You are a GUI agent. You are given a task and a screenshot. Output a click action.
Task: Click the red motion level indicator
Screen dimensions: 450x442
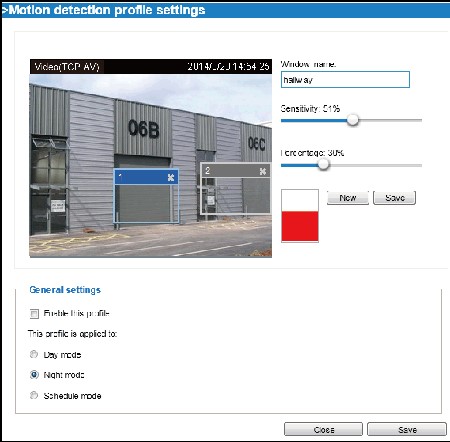point(300,226)
